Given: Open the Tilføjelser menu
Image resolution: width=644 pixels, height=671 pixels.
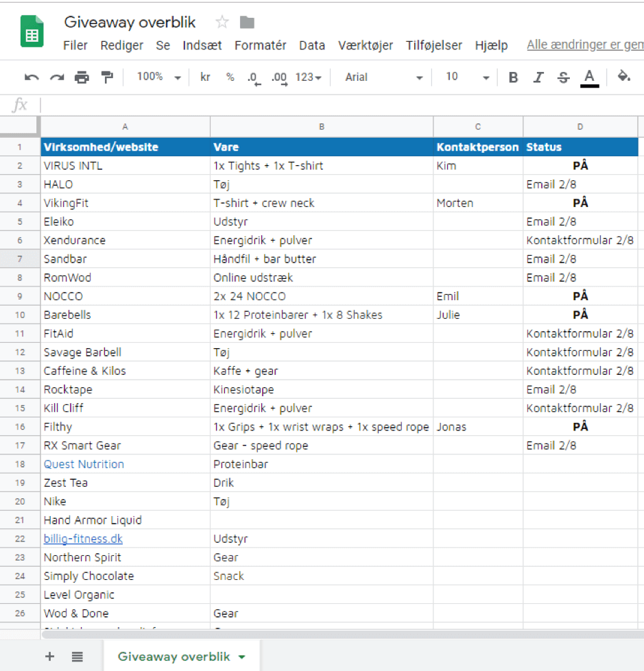Looking at the screenshot, I should 433,45.
